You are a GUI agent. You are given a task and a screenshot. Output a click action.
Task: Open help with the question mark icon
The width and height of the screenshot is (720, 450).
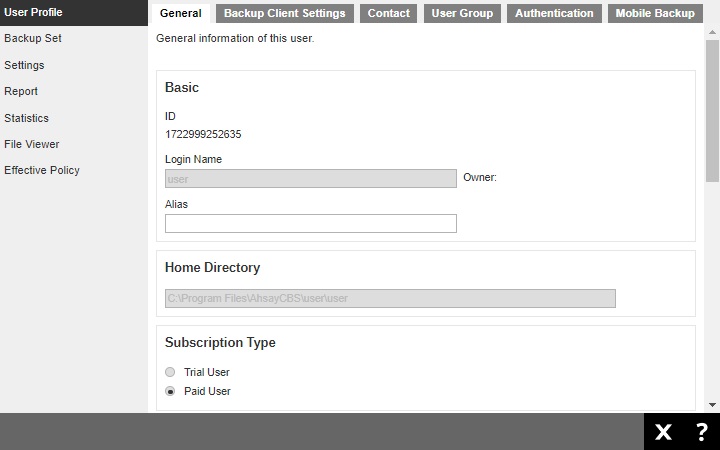[701, 432]
